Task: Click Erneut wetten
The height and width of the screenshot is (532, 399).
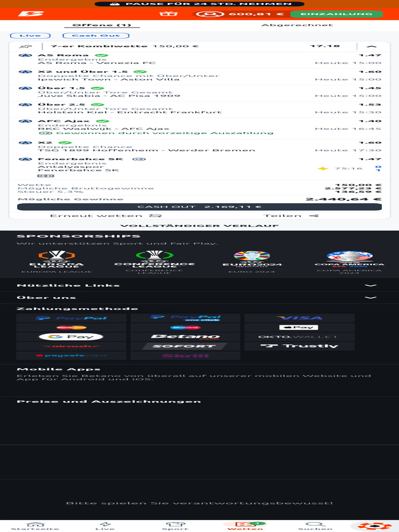Action: [106, 216]
